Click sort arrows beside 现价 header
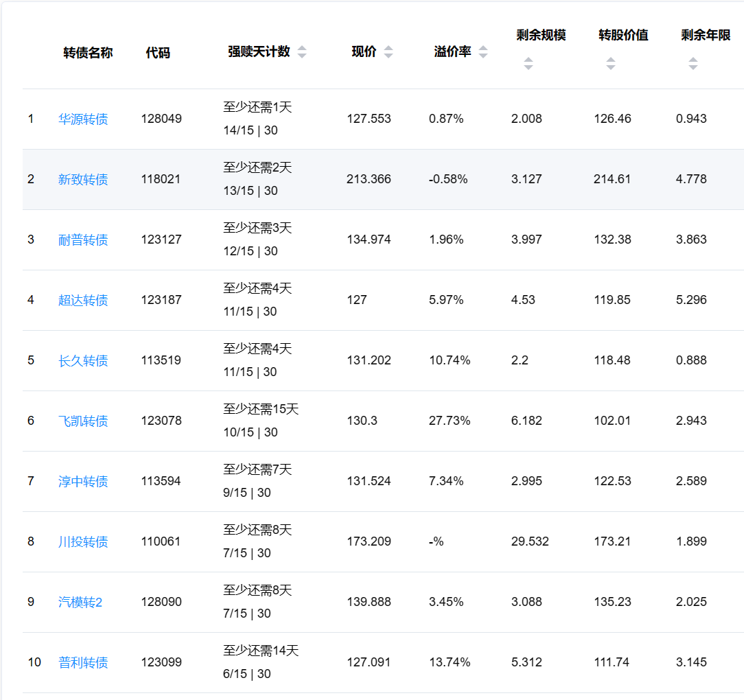Viewport: 744px width, 700px height. click(388, 52)
